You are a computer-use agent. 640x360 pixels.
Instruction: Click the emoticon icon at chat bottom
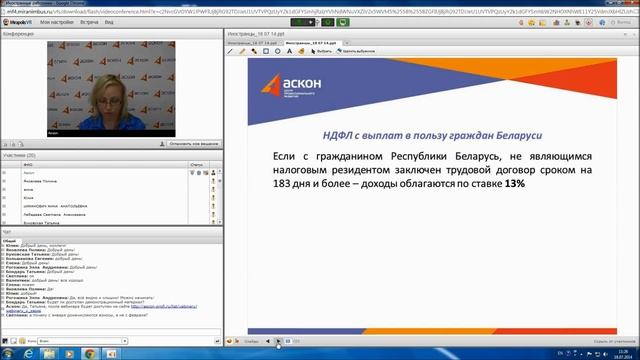tap(22, 341)
